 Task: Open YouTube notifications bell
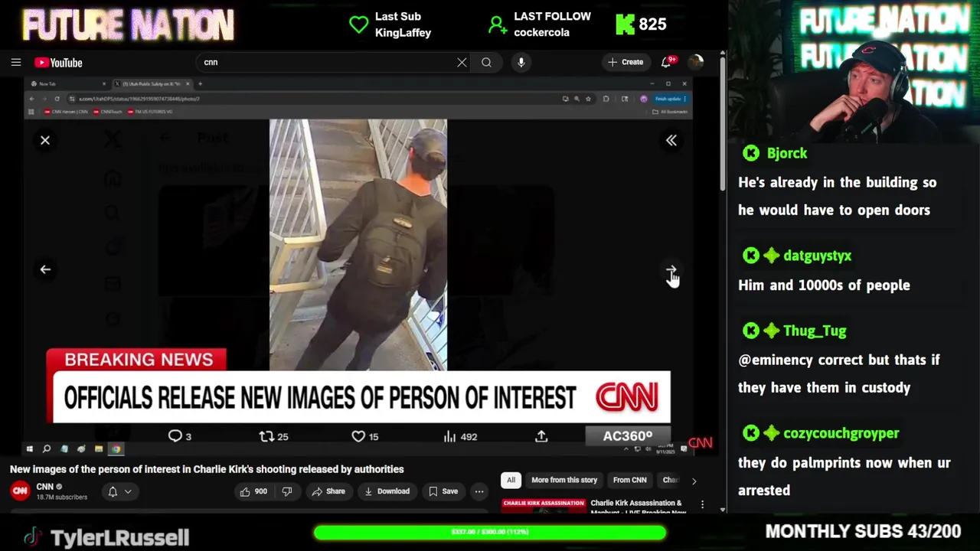(667, 62)
